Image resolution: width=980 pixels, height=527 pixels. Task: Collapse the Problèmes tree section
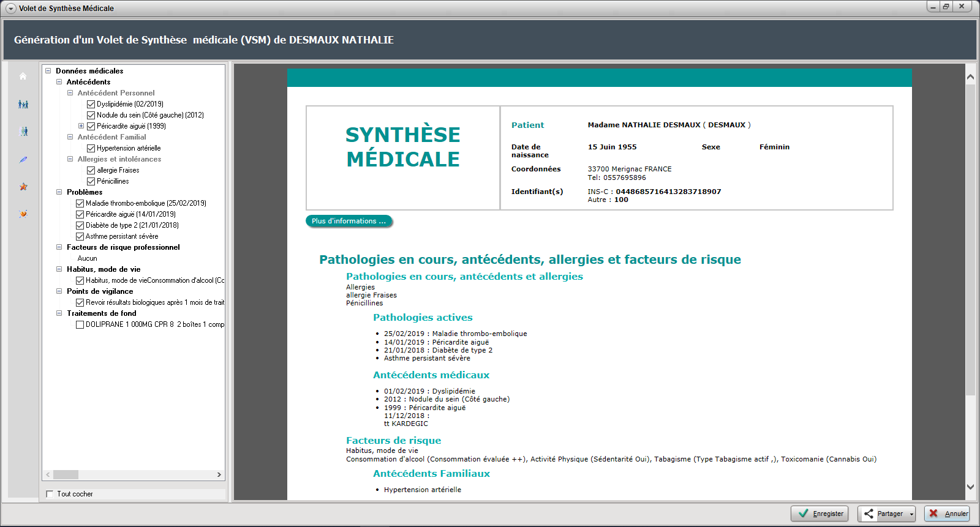coord(59,192)
